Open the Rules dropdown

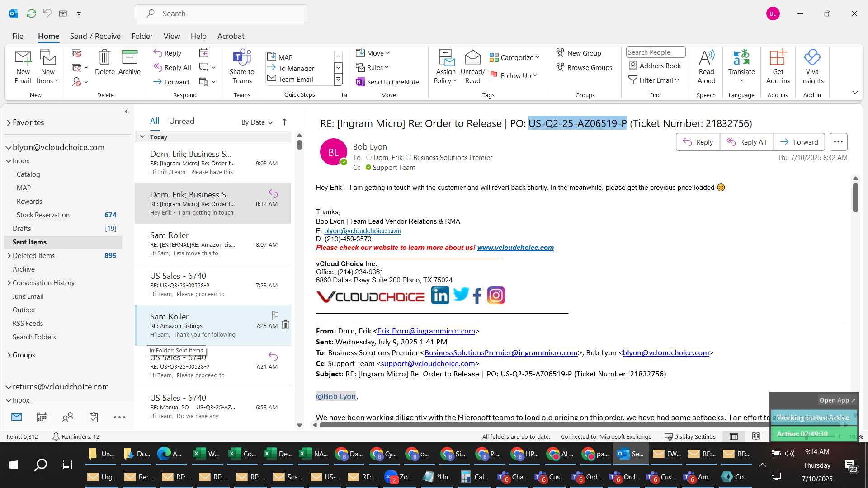372,67
